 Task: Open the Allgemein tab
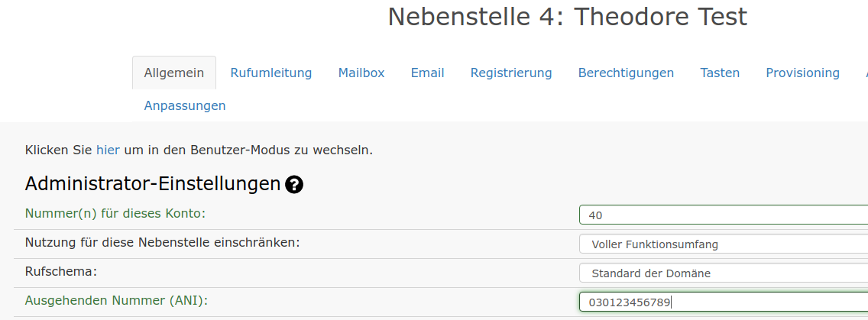click(x=174, y=73)
